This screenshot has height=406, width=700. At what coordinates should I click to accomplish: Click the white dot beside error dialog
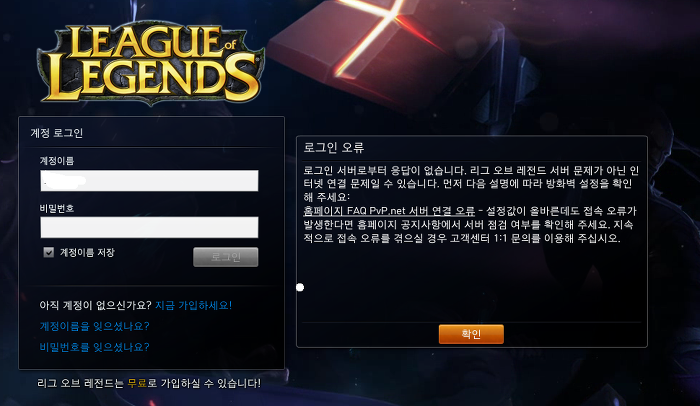[x=300, y=287]
